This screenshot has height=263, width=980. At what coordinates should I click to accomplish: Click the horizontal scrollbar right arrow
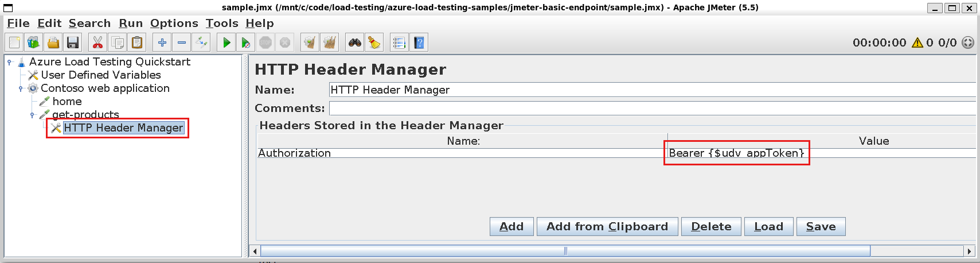pos(969,251)
